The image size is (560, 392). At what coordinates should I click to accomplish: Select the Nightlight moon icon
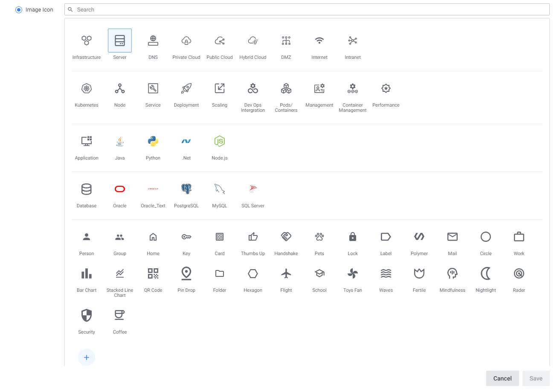click(x=486, y=274)
